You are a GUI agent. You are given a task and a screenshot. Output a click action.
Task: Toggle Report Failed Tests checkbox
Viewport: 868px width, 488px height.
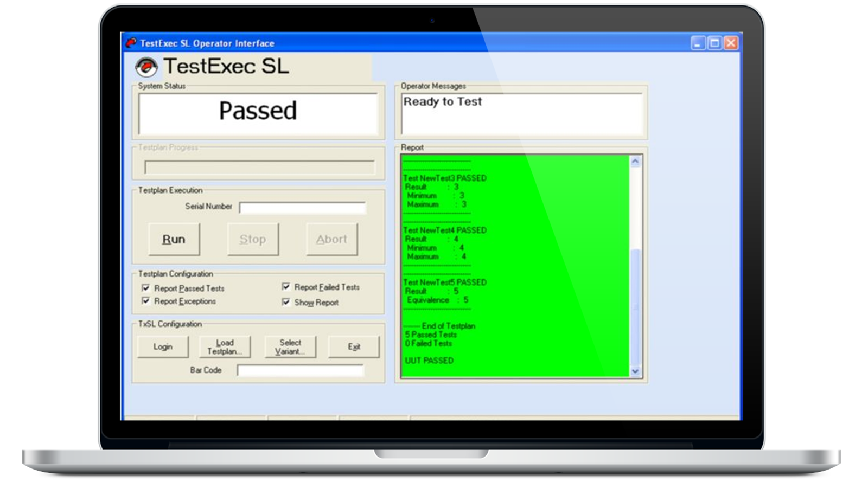pyautogui.click(x=286, y=286)
